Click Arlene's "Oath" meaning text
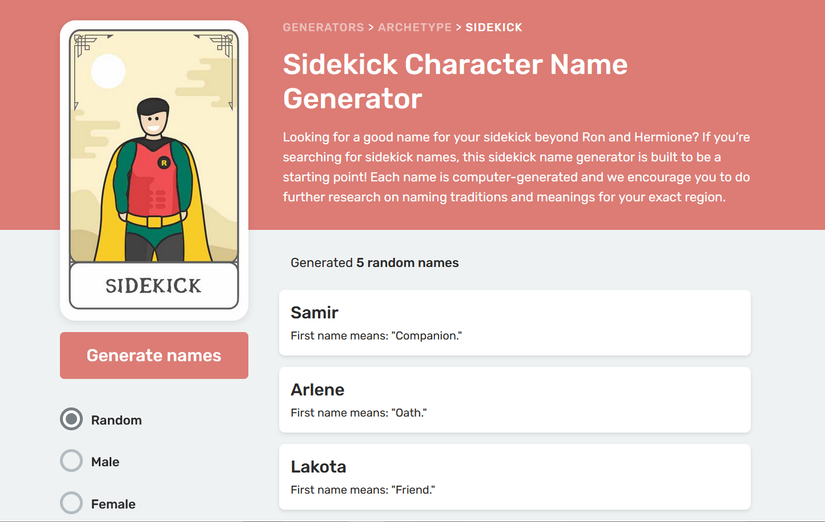825x522 pixels. 358,413
